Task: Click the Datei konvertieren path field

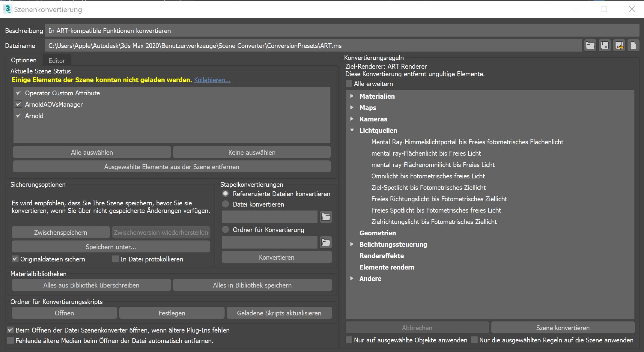Action: tap(270, 217)
